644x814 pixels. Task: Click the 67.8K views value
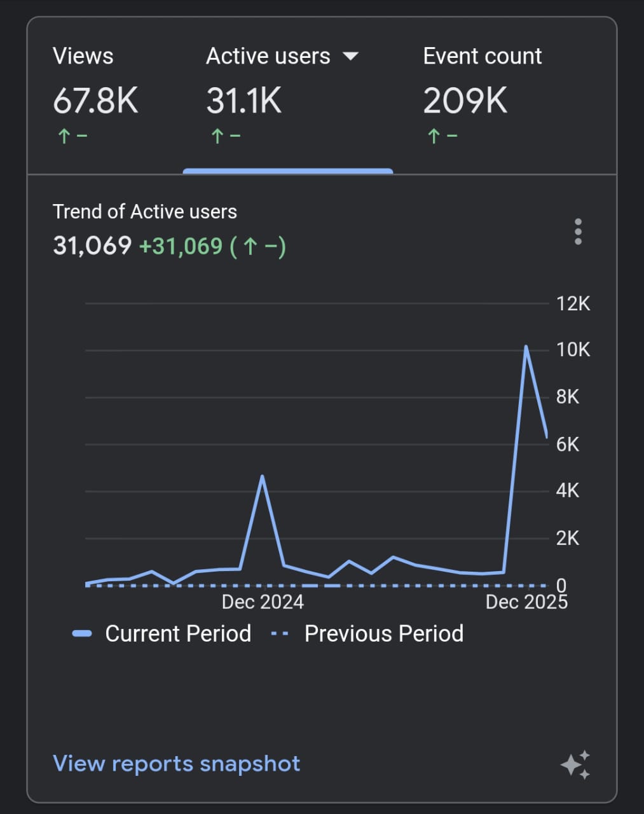[95, 101]
